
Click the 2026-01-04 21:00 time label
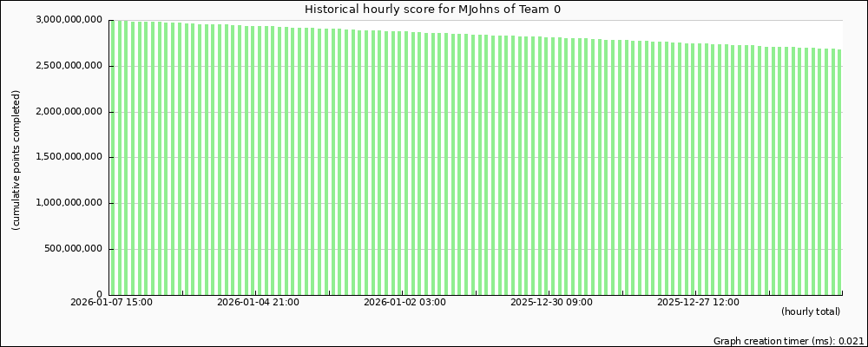click(x=258, y=303)
